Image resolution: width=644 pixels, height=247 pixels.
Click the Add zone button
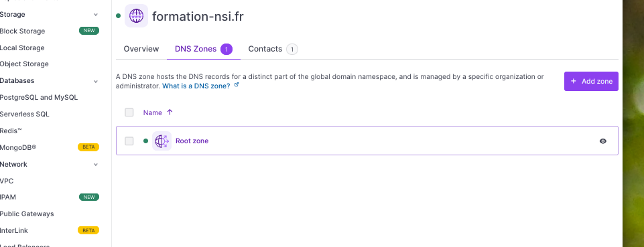(x=591, y=81)
